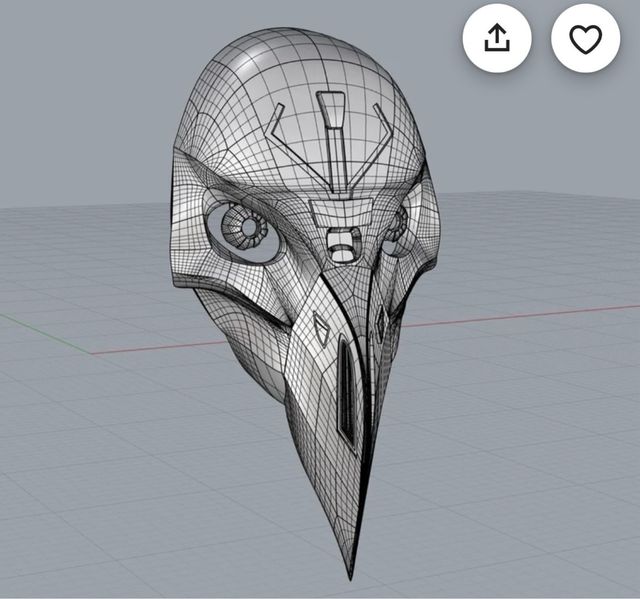640x599 pixels.
Task: Select the rectangular plate between the eyes
Action: (333, 211)
